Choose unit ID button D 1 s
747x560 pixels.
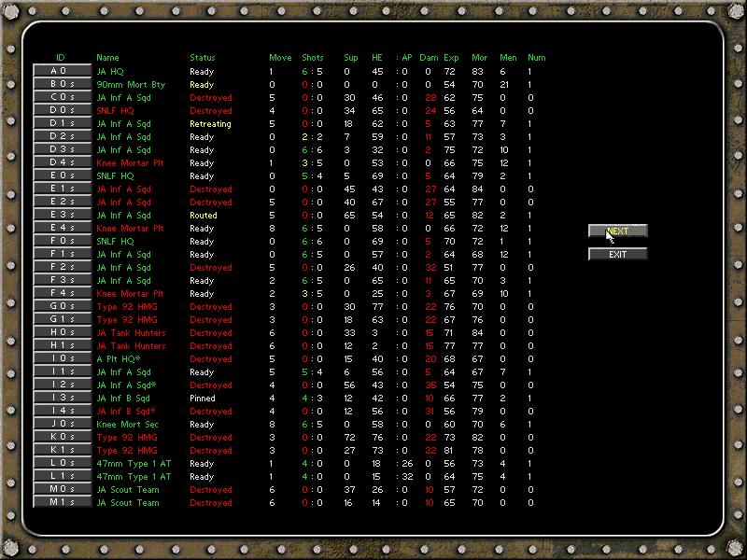tap(63, 123)
